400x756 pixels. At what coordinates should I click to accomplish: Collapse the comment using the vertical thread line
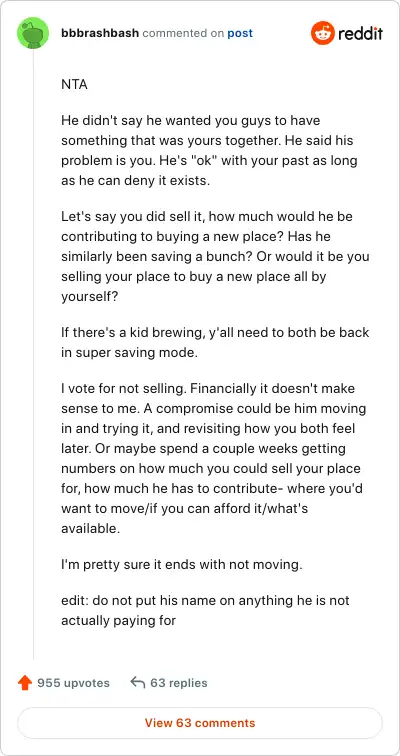(x=33, y=354)
